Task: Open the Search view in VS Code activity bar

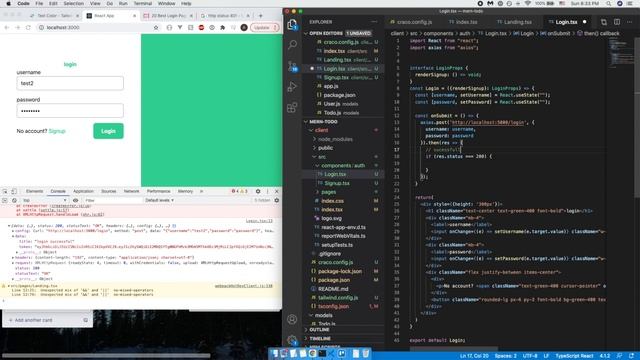Action: coord(292,44)
